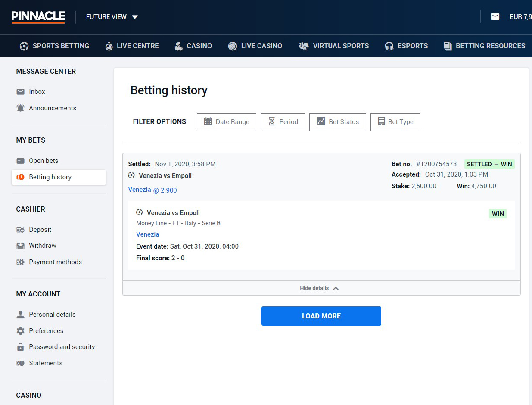Click the Inbox envelope icon in sidebar

click(20, 92)
